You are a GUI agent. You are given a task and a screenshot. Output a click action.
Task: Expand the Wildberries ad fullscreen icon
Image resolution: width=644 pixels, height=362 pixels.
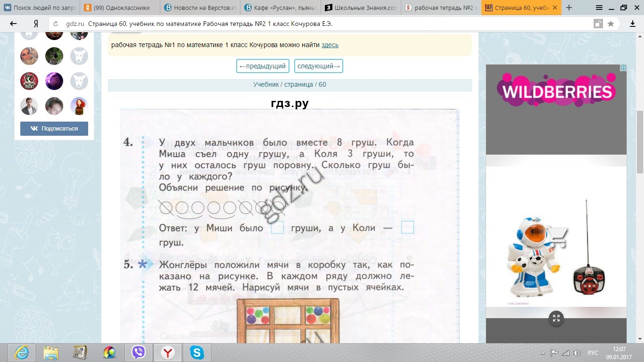(x=556, y=318)
